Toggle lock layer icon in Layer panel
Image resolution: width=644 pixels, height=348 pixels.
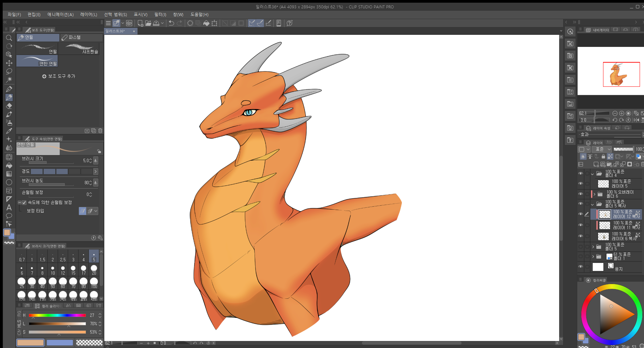(603, 156)
